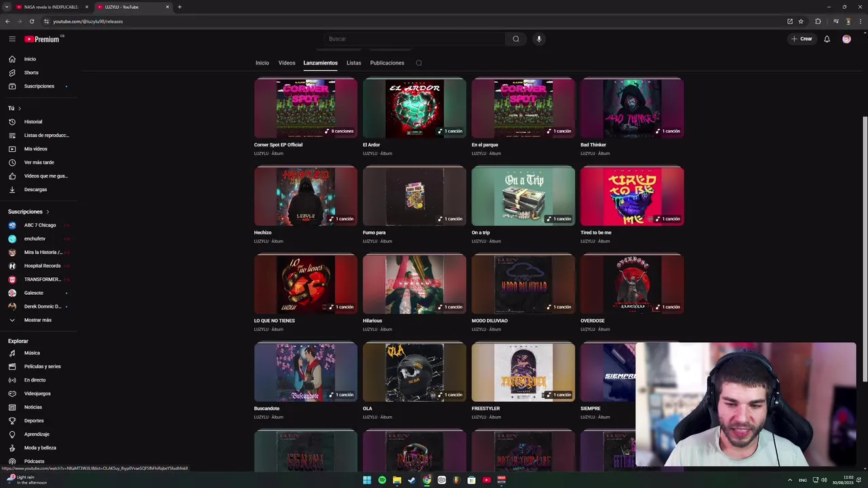
Task: Open the El Ardor album title
Action: click(372, 145)
